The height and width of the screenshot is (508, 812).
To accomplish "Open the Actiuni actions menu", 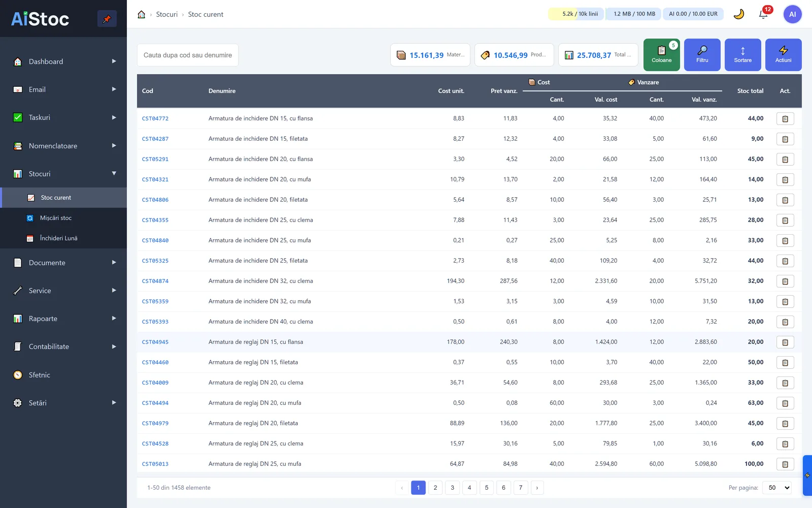I will coord(783,55).
